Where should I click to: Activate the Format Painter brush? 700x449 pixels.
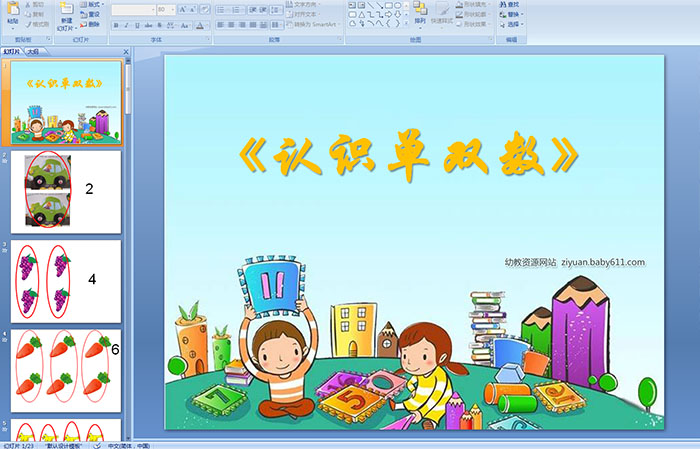[x=37, y=25]
